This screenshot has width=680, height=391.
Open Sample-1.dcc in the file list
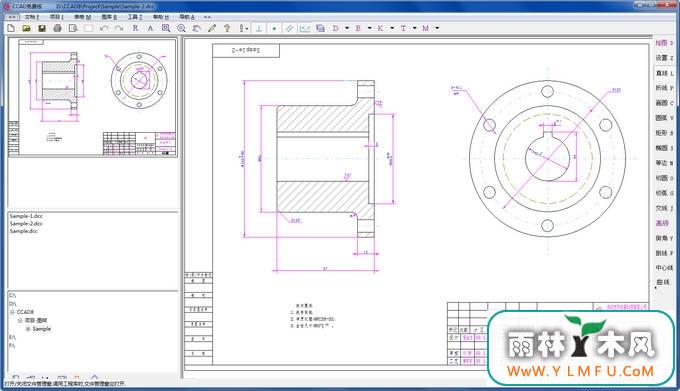(x=26, y=216)
